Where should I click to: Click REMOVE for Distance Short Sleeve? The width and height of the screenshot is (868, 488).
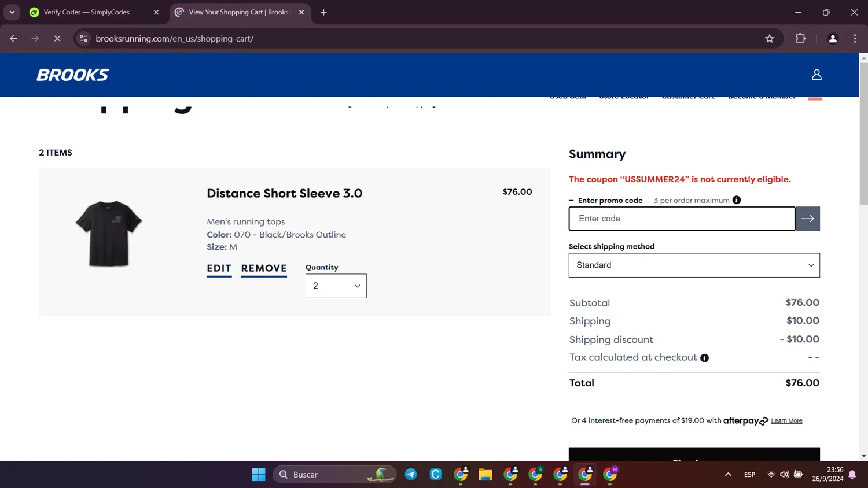(264, 269)
